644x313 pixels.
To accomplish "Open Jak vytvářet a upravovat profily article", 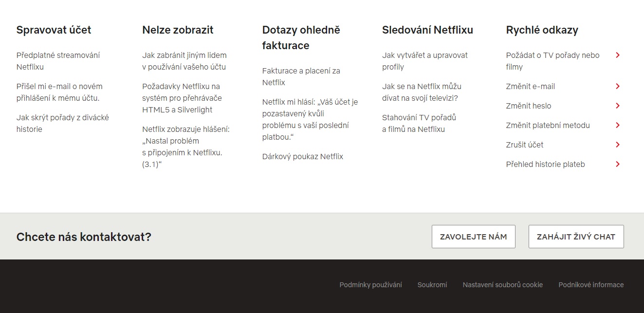I will (x=425, y=61).
